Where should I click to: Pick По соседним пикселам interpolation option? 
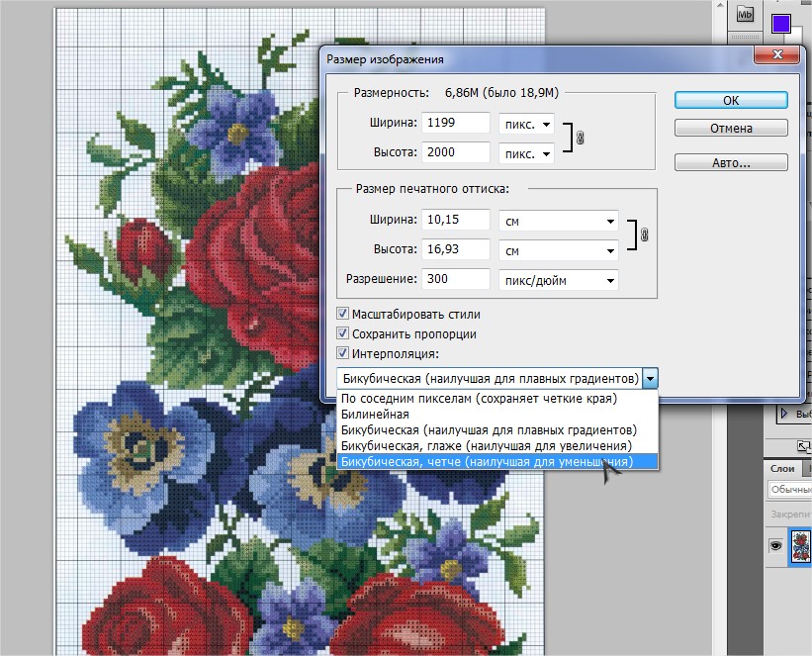pyautogui.click(x=478, y=399)
